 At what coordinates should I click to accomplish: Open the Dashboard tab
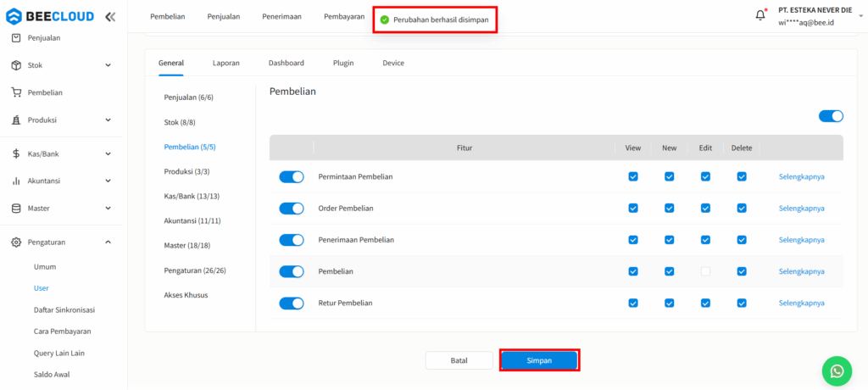(287, 63)
